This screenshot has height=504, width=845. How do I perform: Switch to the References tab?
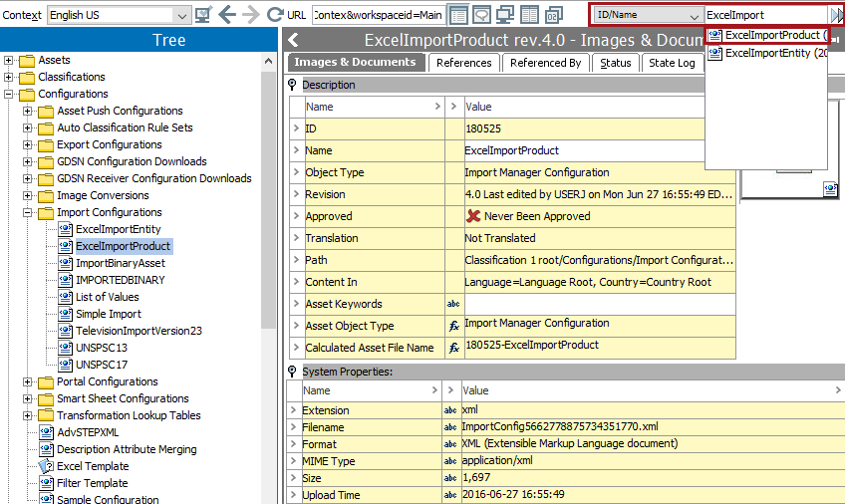click(x=463, y=63)
